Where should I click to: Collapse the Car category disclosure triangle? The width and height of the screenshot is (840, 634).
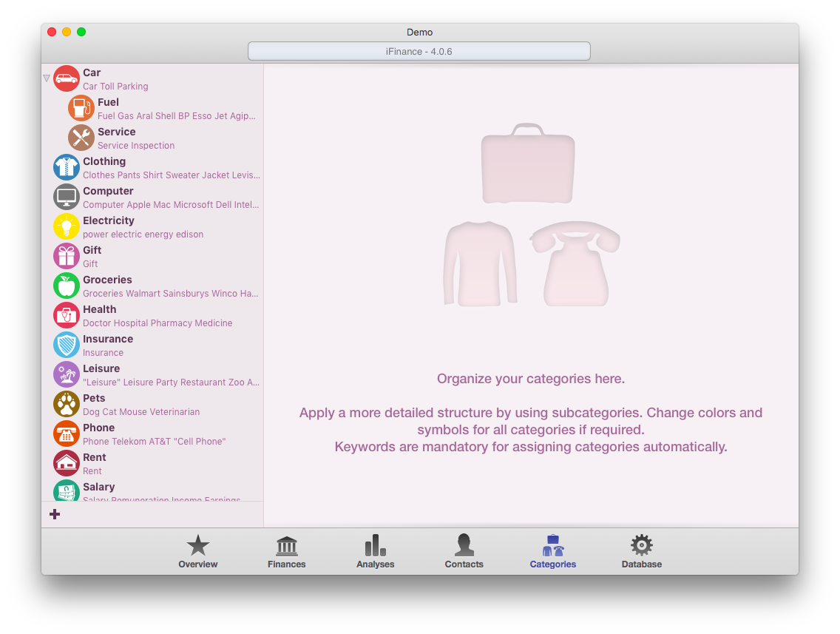[x=47, y=78]
